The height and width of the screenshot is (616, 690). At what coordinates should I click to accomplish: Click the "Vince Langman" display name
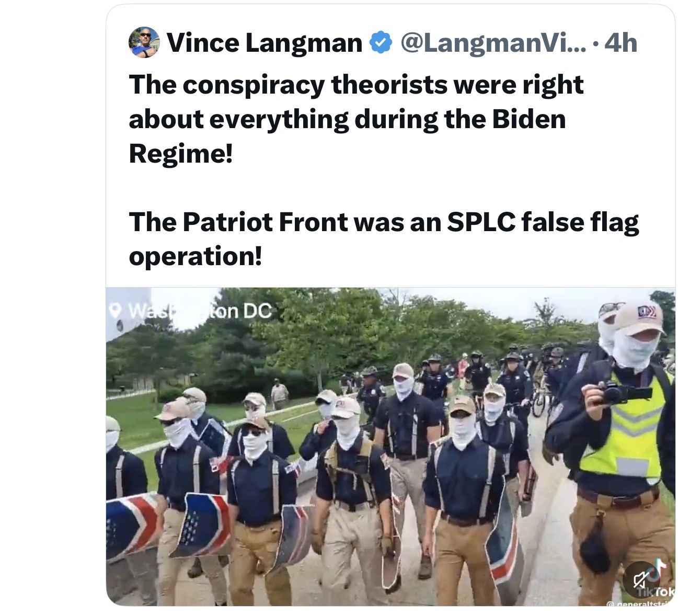tap(264, 43)
